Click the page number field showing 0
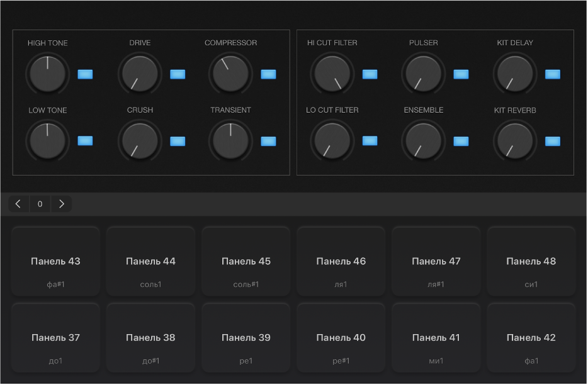The height and width of the screenshot is (385, 588). 40,204
